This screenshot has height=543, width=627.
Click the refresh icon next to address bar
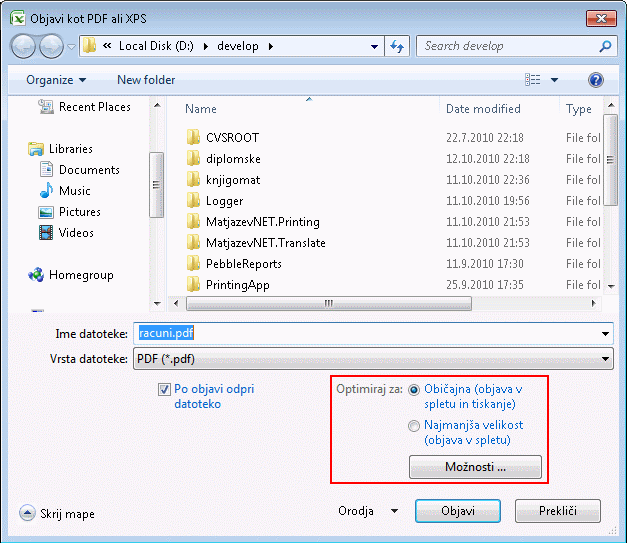click(397, 46)
